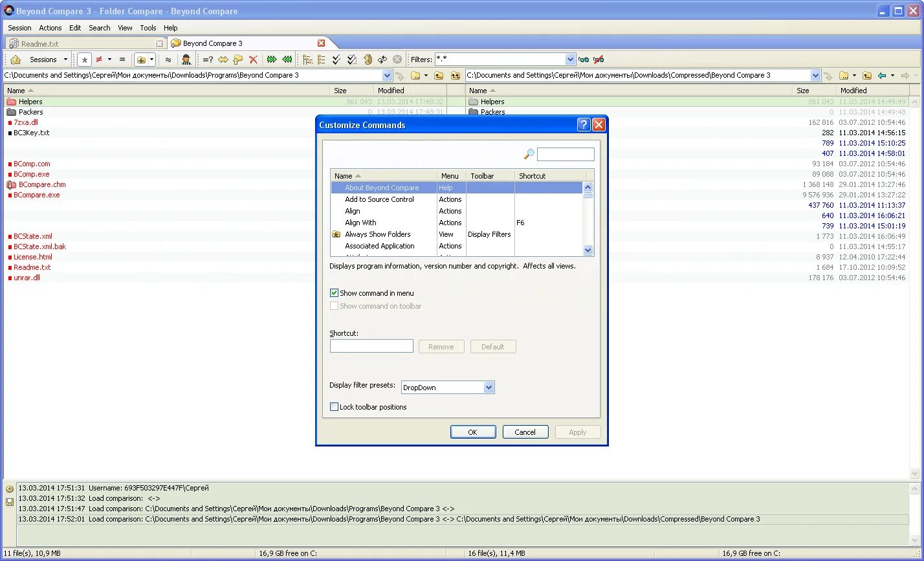Viewport: 924px width, 561px height.
Task: Click the always show folders icon
Action: (x=141, y=60)
